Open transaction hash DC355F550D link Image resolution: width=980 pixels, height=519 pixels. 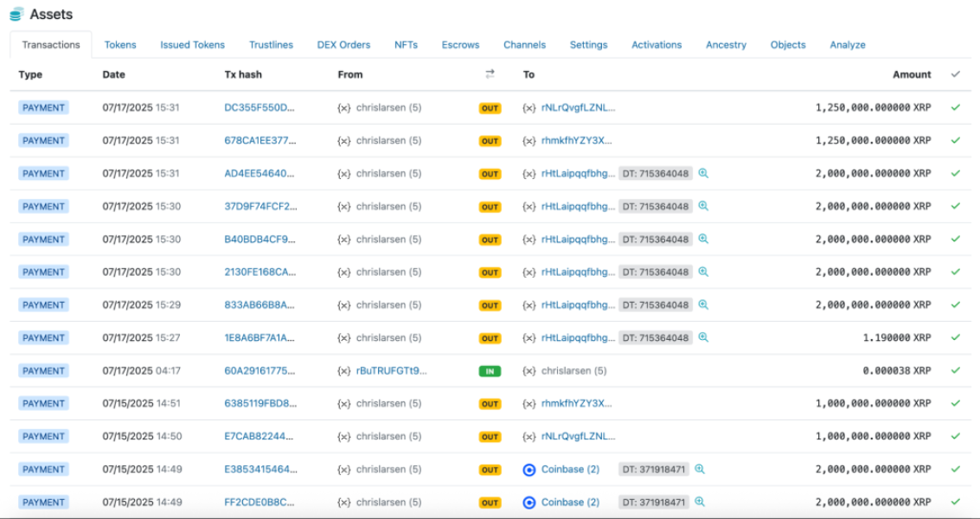coord(259,108)
